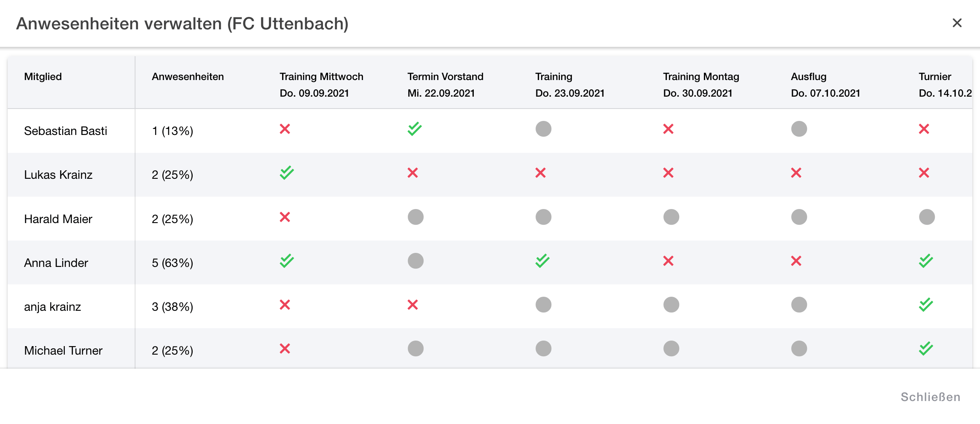Click Sebastian Basti's red X for Training Montag
The width and height of the screenshot is (980, 424).
click(668, 129)
